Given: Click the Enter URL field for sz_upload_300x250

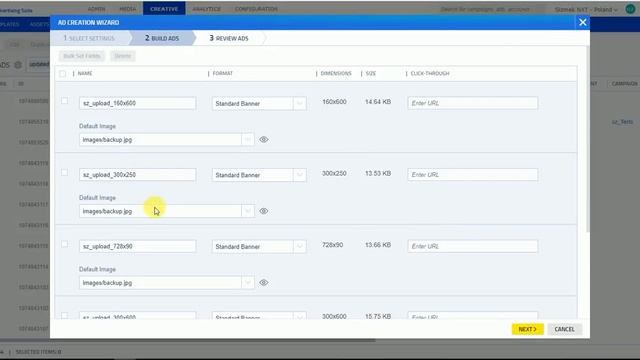Looking at the screenshot, I should coord(473,175).
